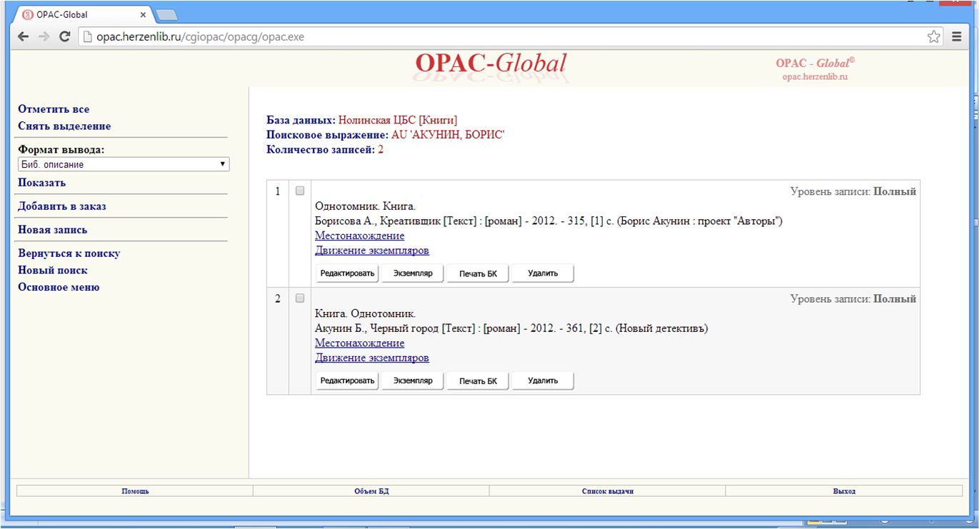Click Отметить все in sidebar

tap(54, 109)
